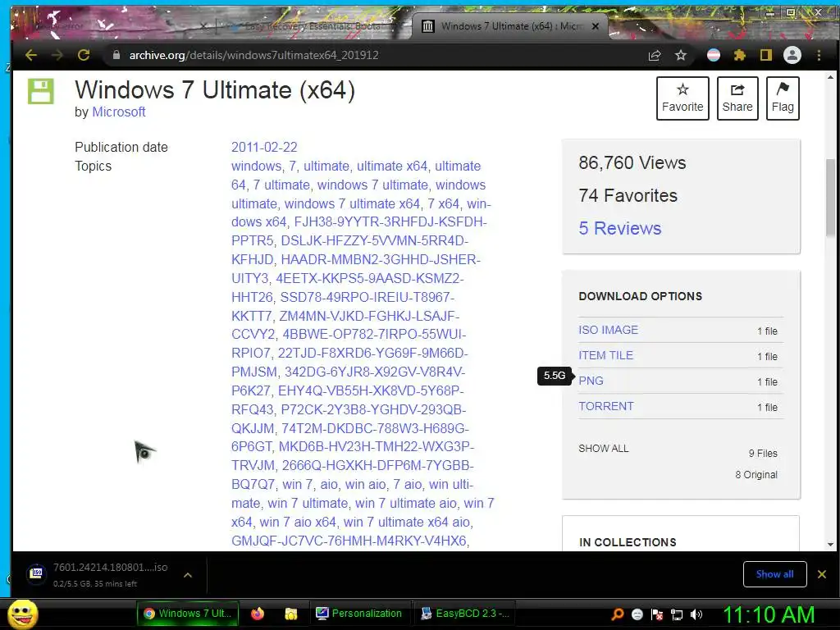Flag this item with the Flag button
Screen dimensions: 840x630
pos(783,98)
